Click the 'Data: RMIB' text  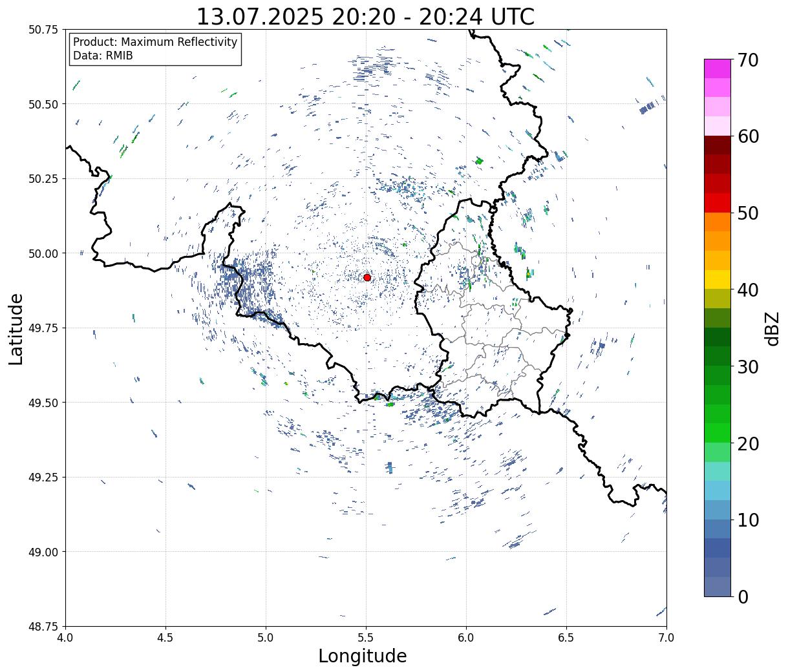pos(103,56)
